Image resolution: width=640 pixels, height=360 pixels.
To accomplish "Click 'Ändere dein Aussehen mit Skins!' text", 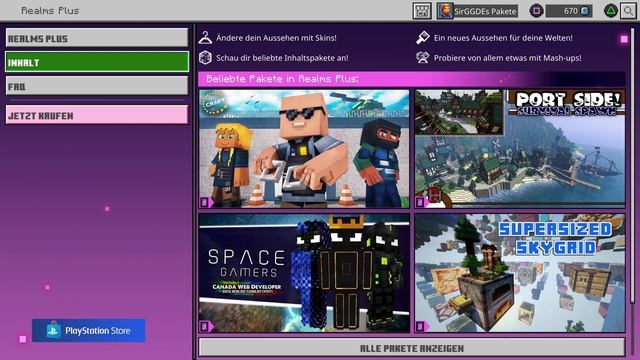I will 276,38.
